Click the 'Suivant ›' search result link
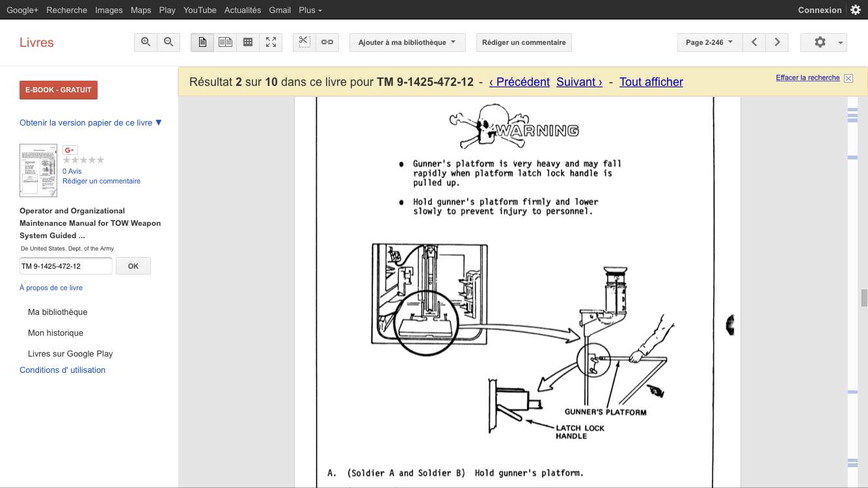This screenshot has width=868, height=488. pos(579,82)
